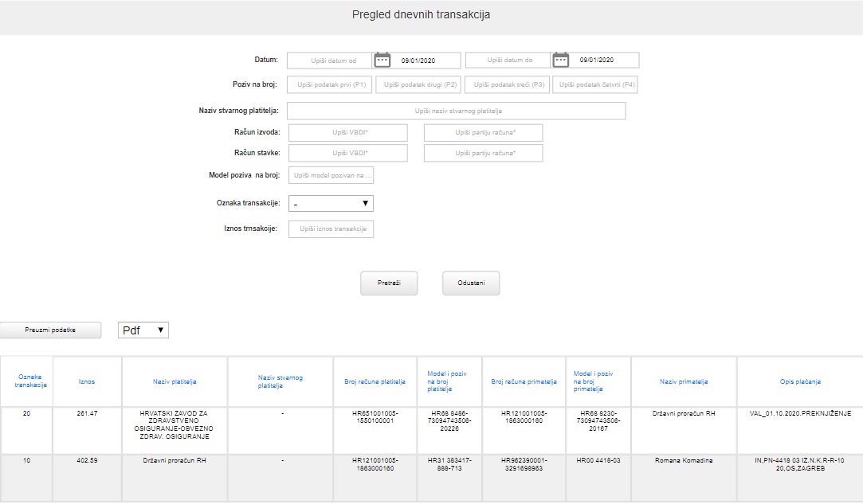863x504 pixels.
Task: Click the Opis plaćanja column header
Action: click(800, 382)
